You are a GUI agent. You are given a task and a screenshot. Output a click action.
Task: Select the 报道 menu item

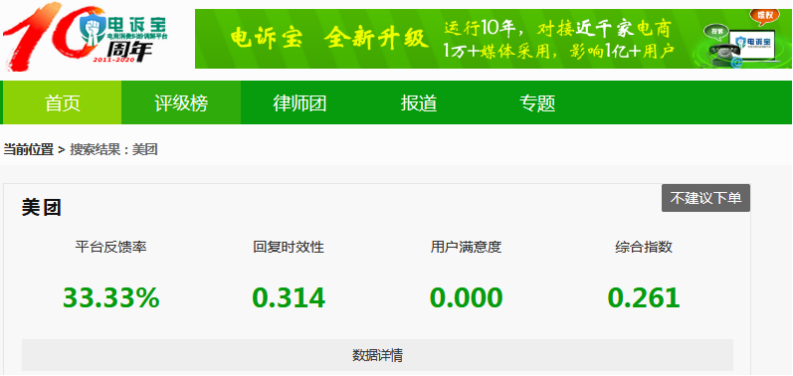tap(419, 103)
